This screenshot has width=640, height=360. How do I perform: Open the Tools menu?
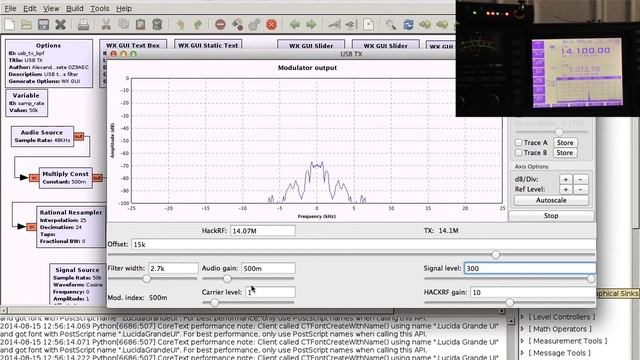click(100, 8)
